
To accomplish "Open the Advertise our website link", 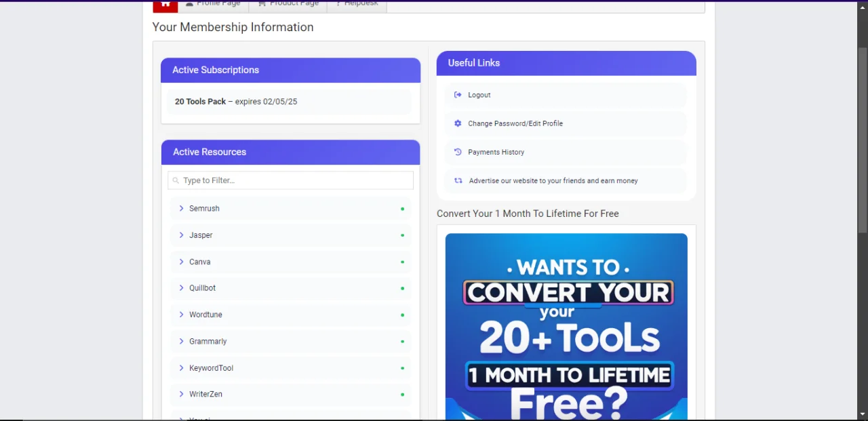I will (553, 181).
